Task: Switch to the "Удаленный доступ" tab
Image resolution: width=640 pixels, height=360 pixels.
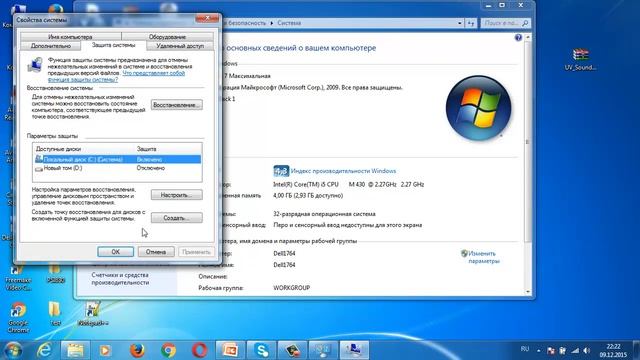Action: pos(180,46)
